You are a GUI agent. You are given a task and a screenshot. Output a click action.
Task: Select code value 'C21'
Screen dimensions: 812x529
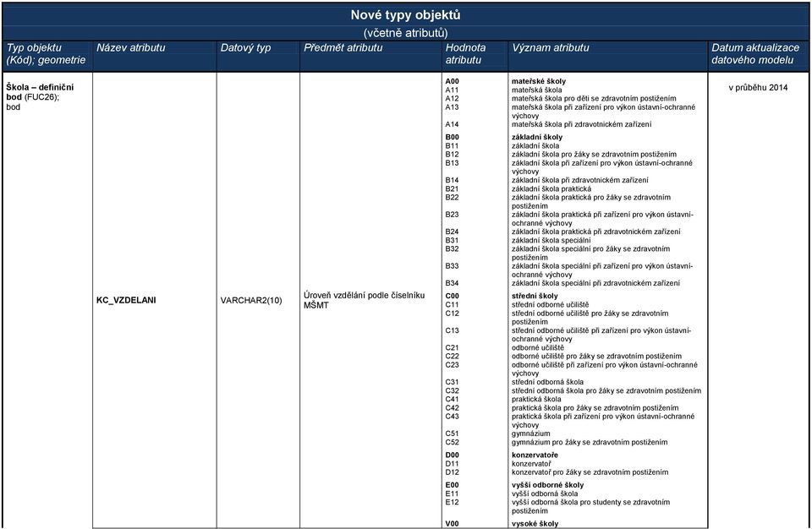(x=452, y=348)
